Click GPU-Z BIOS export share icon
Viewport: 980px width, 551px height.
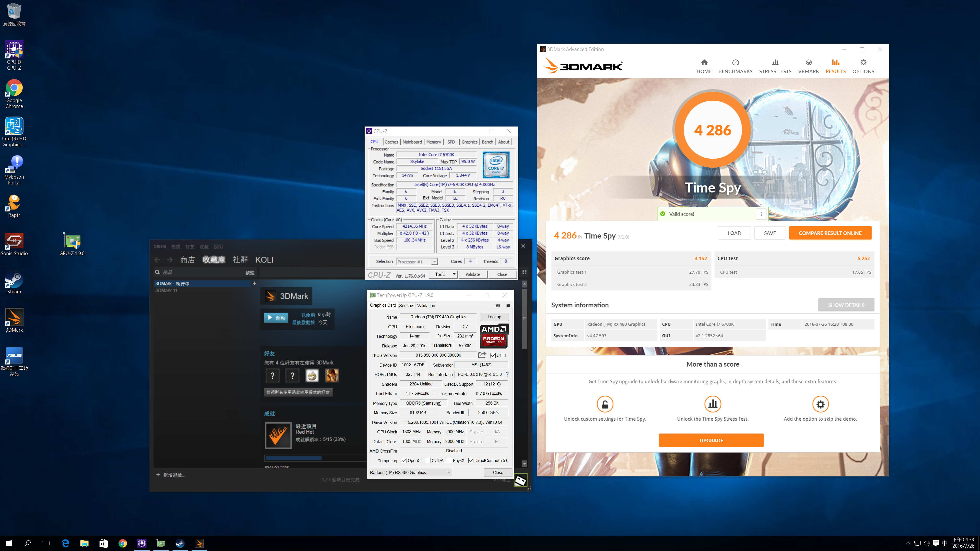[482, 355]
